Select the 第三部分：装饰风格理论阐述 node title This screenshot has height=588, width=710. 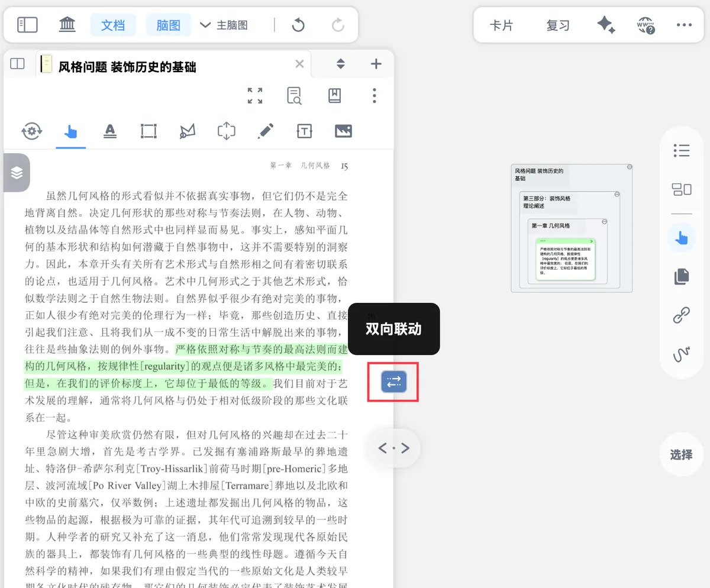(547, 202)
